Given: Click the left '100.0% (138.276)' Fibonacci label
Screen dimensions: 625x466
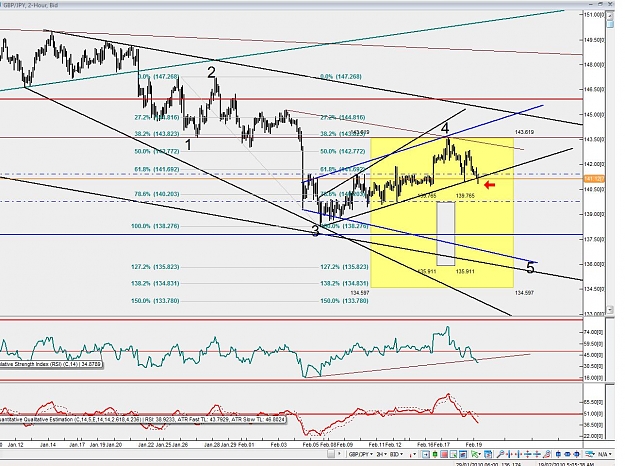Looking at the screenshot, I should tap(155, 226).
